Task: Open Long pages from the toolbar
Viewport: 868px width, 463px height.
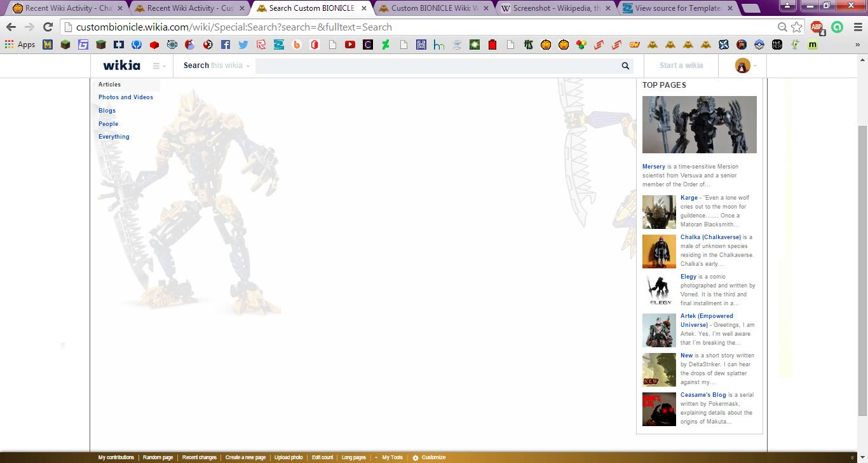Action: [x=354, y=457]
